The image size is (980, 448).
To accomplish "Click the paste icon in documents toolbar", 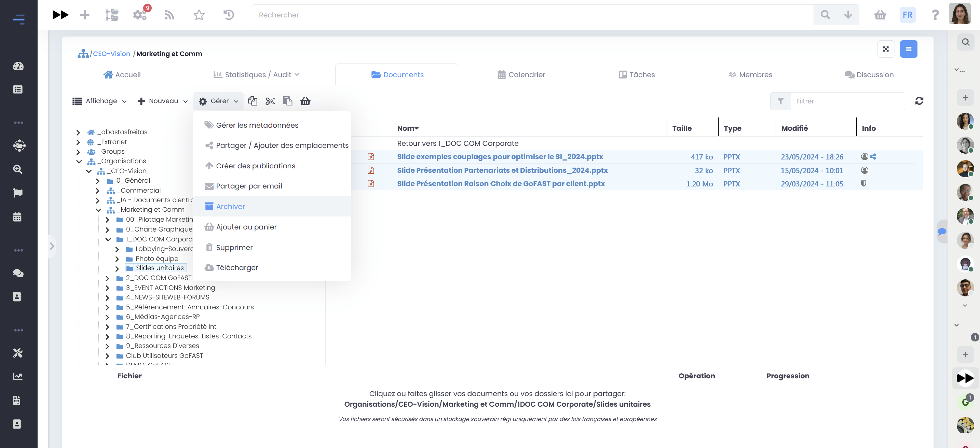I will tap(288, 101).
